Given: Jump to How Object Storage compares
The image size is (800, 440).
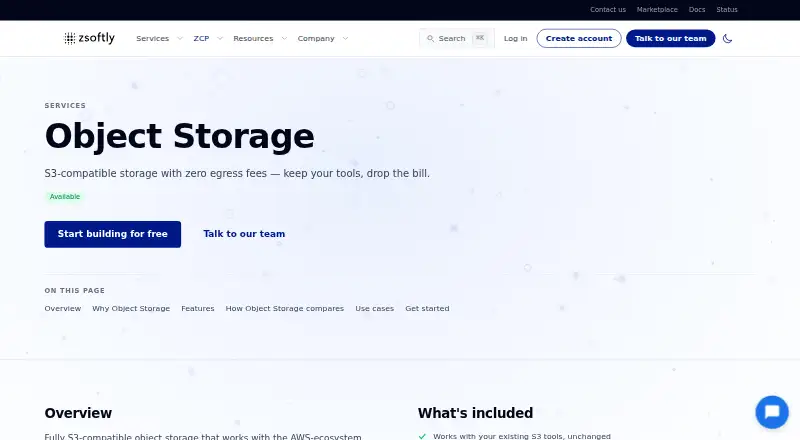Looking at the screenshot, I should (285, 308).
